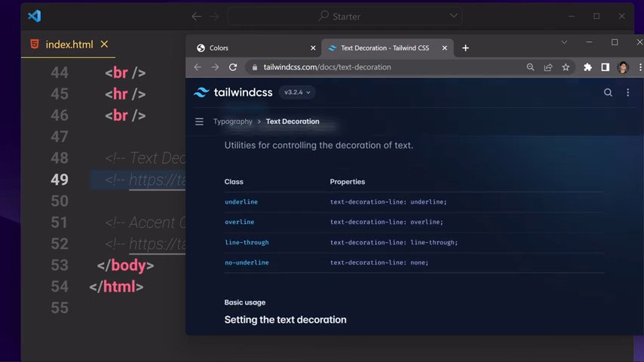
Task: Open the Chrome extensions puzzle icon
Action: [x=587, y=67]
